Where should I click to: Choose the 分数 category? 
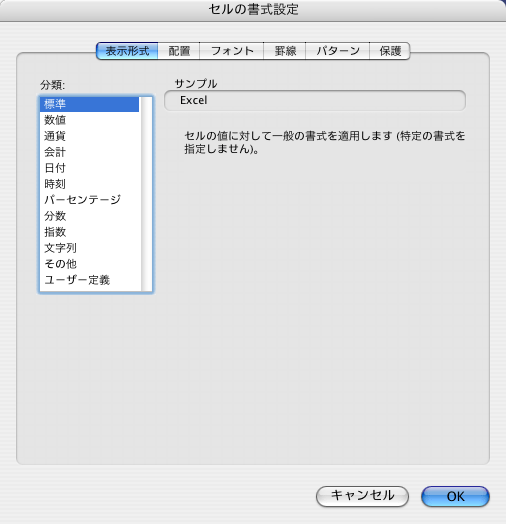pos(90,216)
